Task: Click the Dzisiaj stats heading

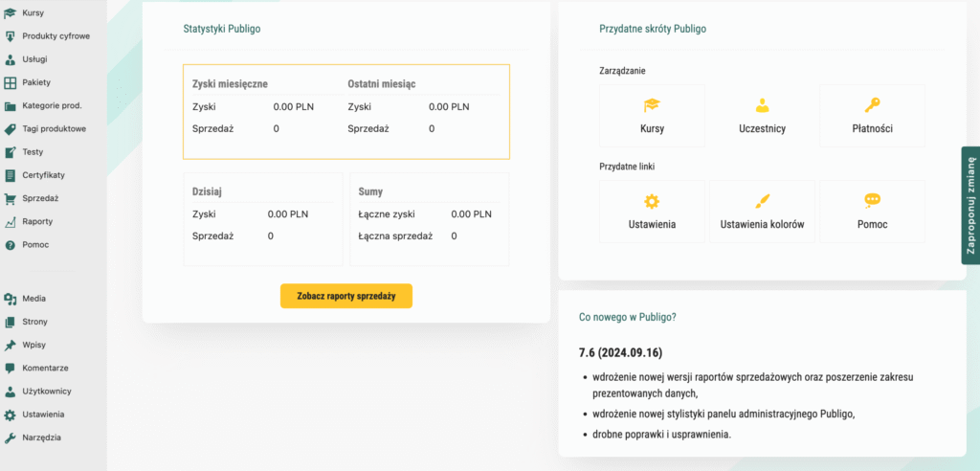Action: pos(208,191)
